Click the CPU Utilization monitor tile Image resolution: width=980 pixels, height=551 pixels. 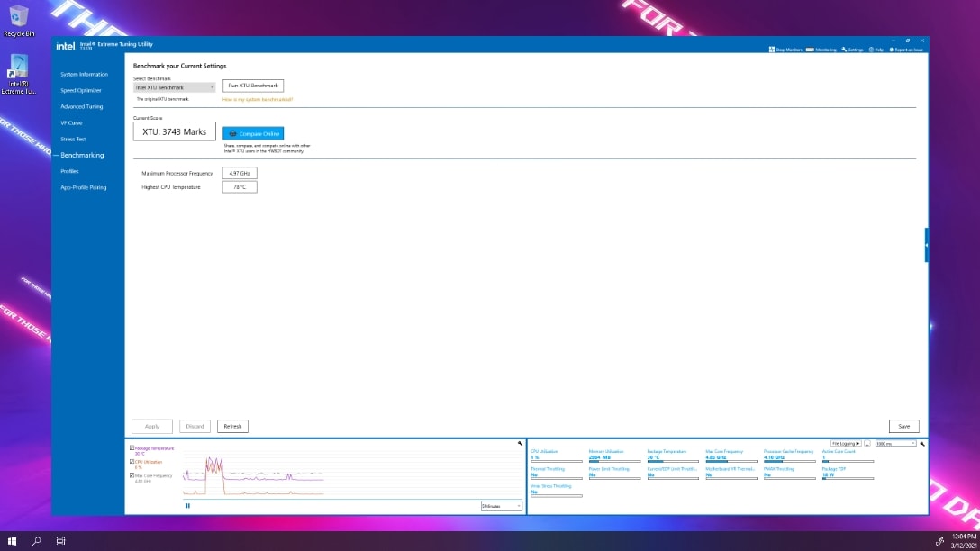point(557,456)
